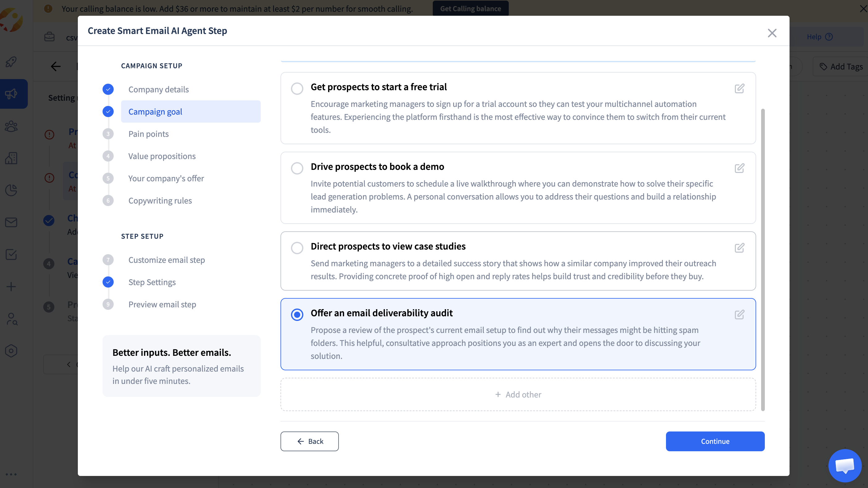
Task: Edit the case studies goal via pencil icon
Action: point(739,248)
